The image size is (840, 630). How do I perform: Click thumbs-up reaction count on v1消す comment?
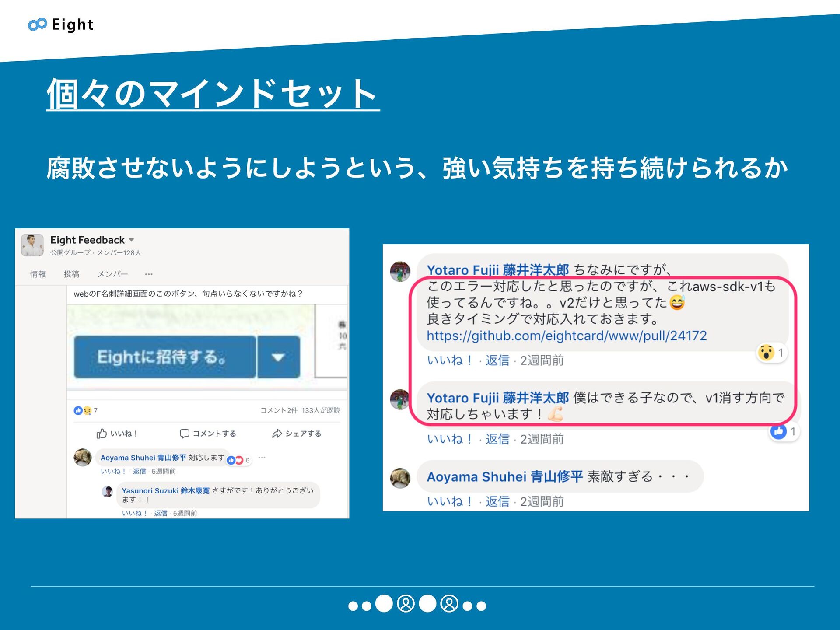point(785,432)
